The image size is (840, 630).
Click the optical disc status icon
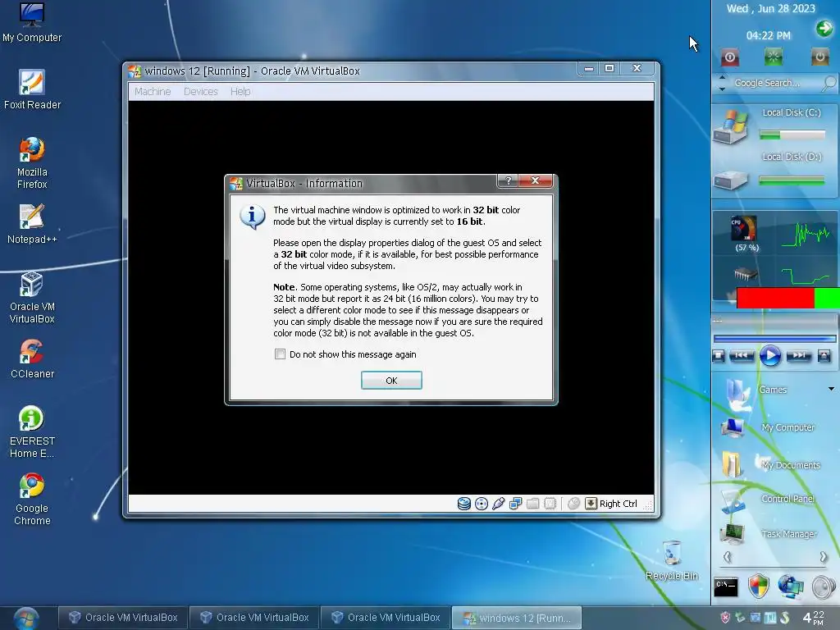(x=481, y=504)
